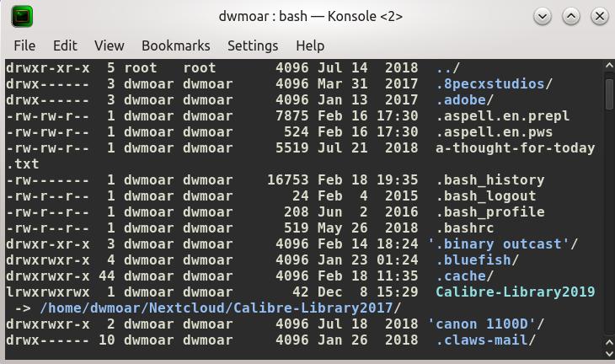
Task: Open the Bookmarks menu
Action: coord(176,45)
